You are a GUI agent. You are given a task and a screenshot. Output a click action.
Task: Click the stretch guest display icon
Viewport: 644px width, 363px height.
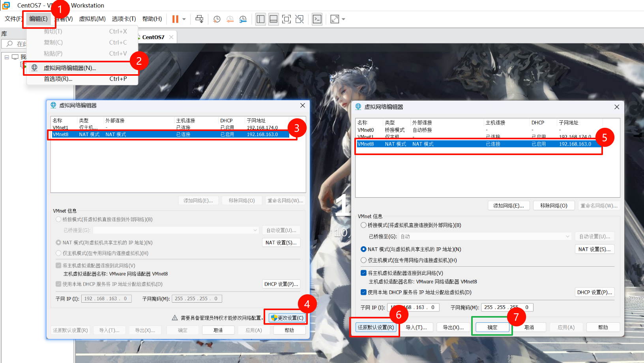(335, 19)
